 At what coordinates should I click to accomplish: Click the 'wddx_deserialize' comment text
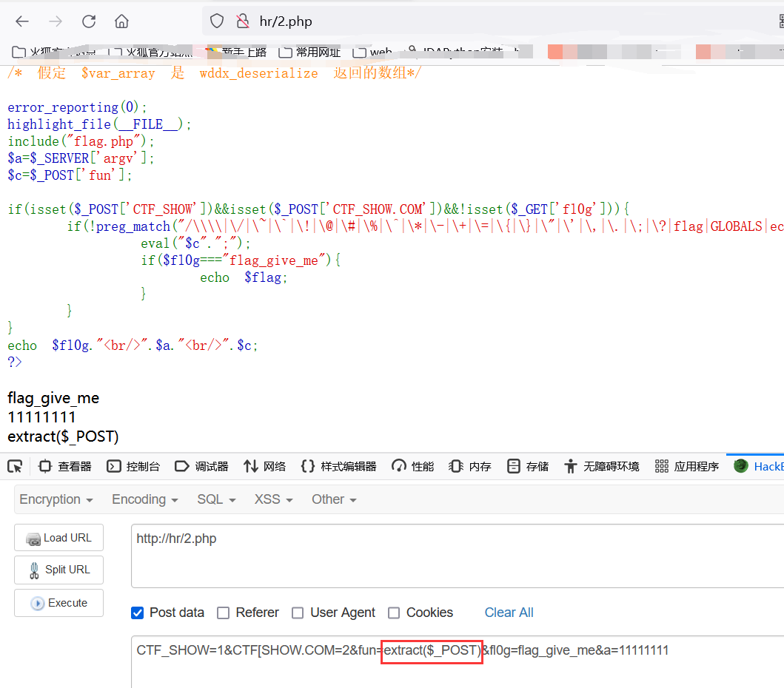[258, 73]
